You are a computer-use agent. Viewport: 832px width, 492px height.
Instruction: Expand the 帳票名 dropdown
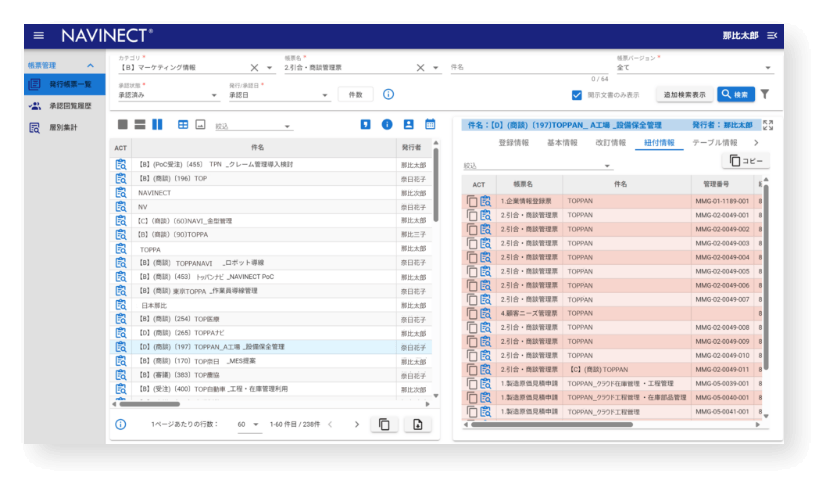pos(436,68)
